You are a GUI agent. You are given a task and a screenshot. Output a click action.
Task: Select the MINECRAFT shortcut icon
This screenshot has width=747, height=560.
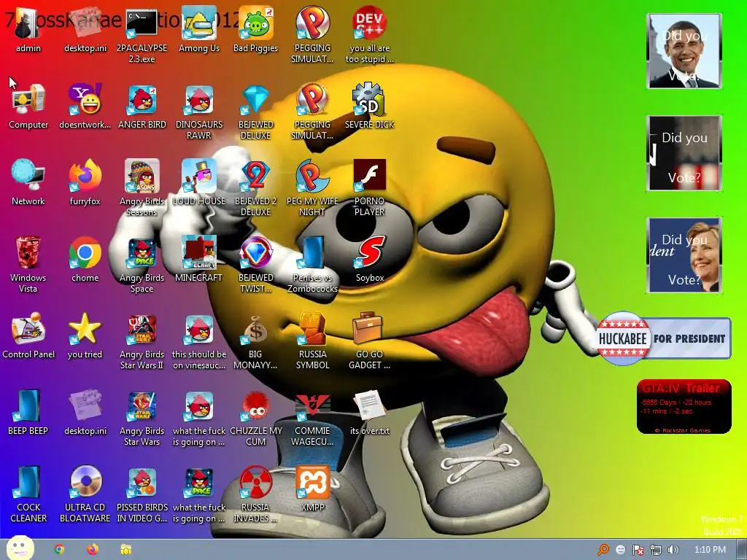click(198, 252)
